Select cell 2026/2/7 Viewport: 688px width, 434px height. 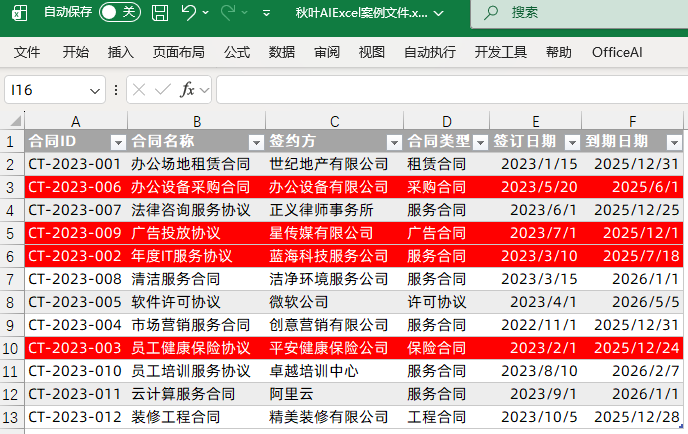[633, 371]
